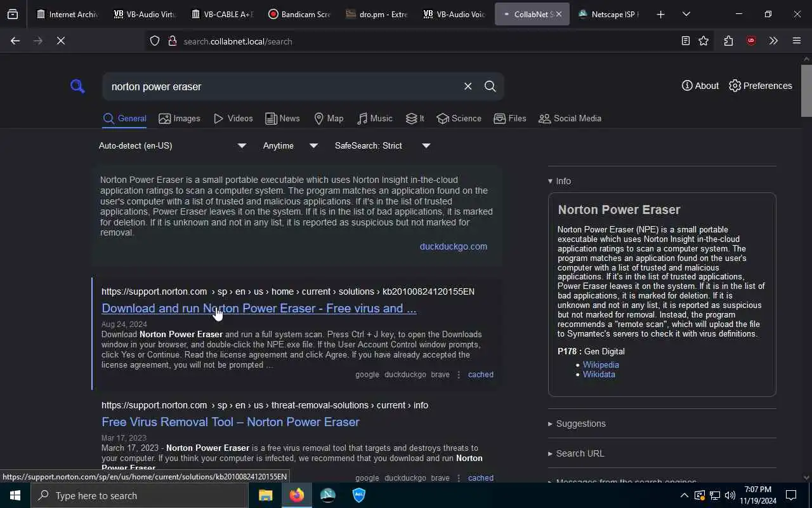Open the duckduckgo.com answer source link

pos(454,246)
